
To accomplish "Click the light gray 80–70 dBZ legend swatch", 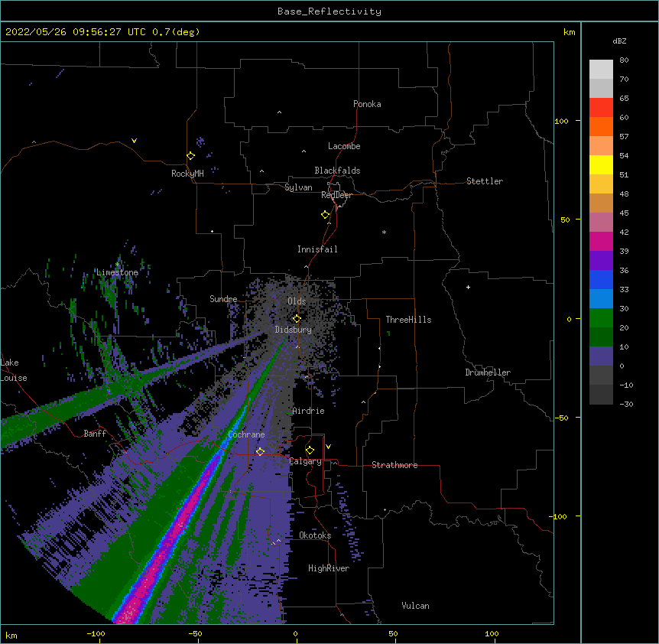I will [601, 70].
